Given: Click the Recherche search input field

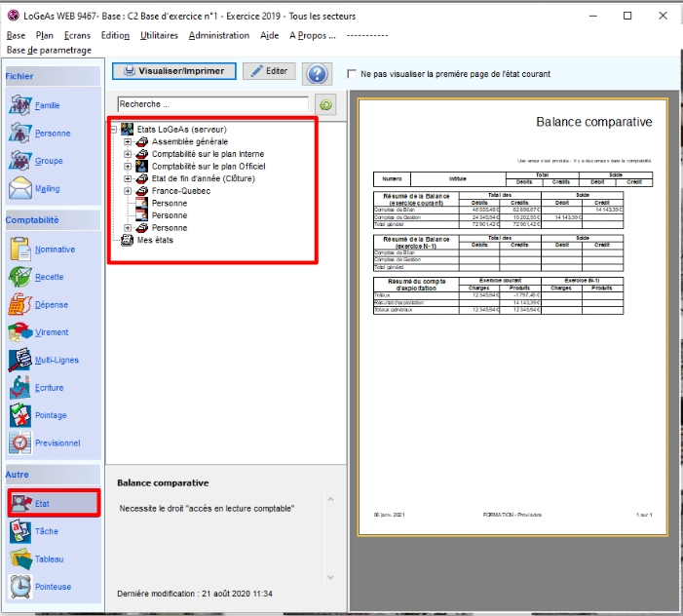Looking at the screenshot, I should pos(211,103).
